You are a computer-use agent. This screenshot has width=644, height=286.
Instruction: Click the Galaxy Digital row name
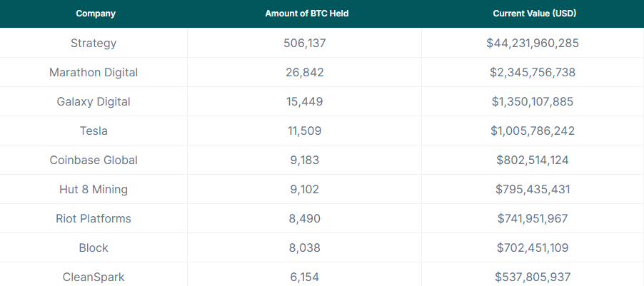94,101
